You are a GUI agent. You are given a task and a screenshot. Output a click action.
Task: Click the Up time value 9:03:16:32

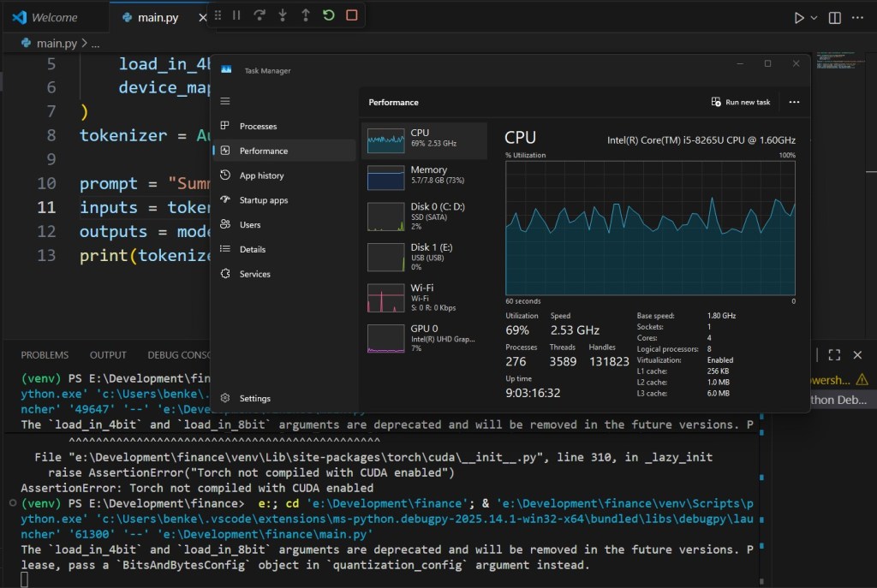533,393
